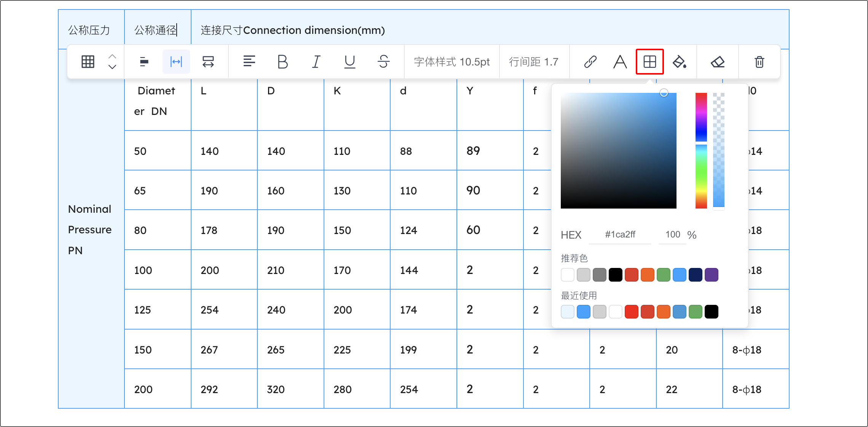Open the cell fill color tool

680,62
